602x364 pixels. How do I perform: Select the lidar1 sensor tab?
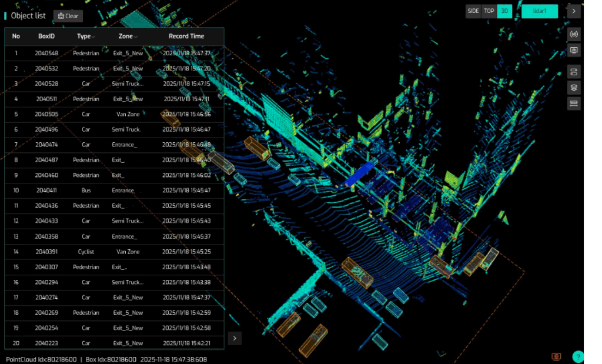(x=540, y=11)
